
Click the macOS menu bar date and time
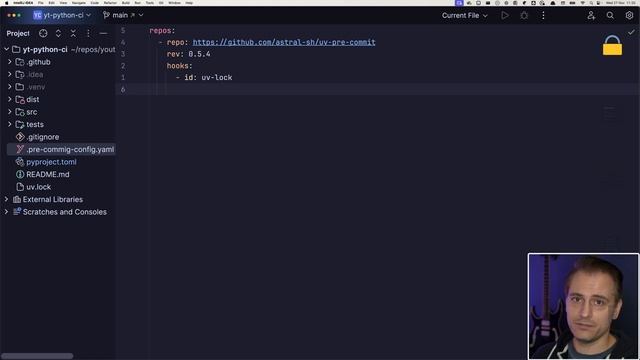tap(620, 2)
